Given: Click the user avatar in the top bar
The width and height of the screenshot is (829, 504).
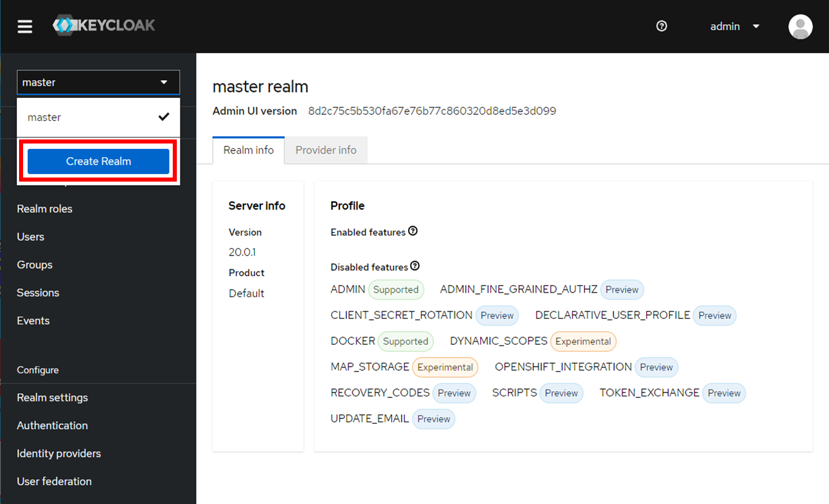Looking at the screenshot, I should coord(800,27).
